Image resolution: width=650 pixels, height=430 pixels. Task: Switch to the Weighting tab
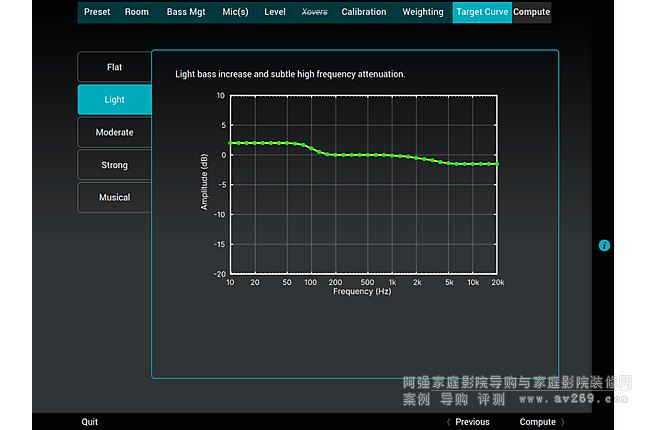(x=423, y=12)
